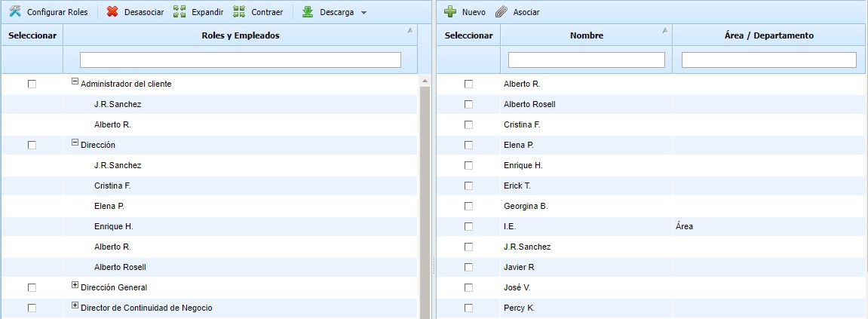Click the green plus Nuevo icon
868x319 pixels.
point(449,12)
